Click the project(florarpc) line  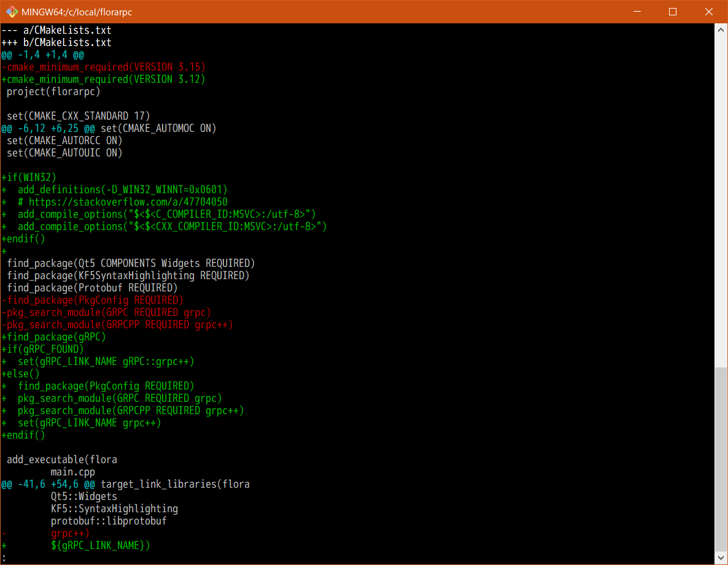pyautogui.click(x=53, y=91)
